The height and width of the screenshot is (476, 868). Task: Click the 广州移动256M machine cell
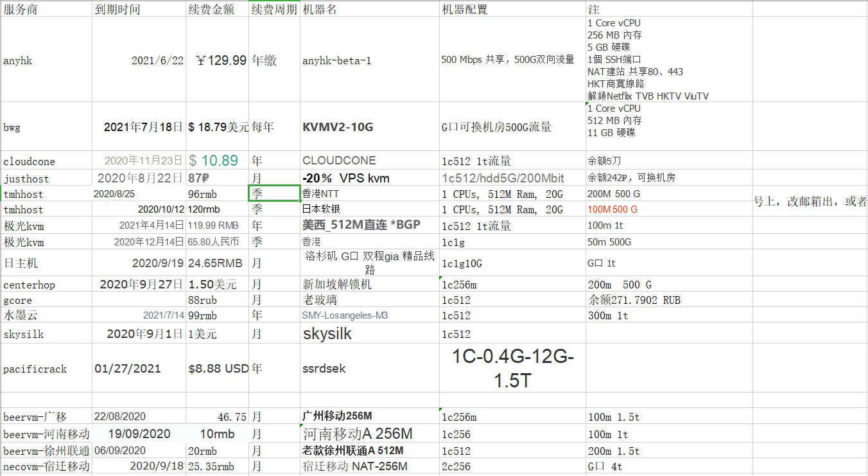coord(370,417)
